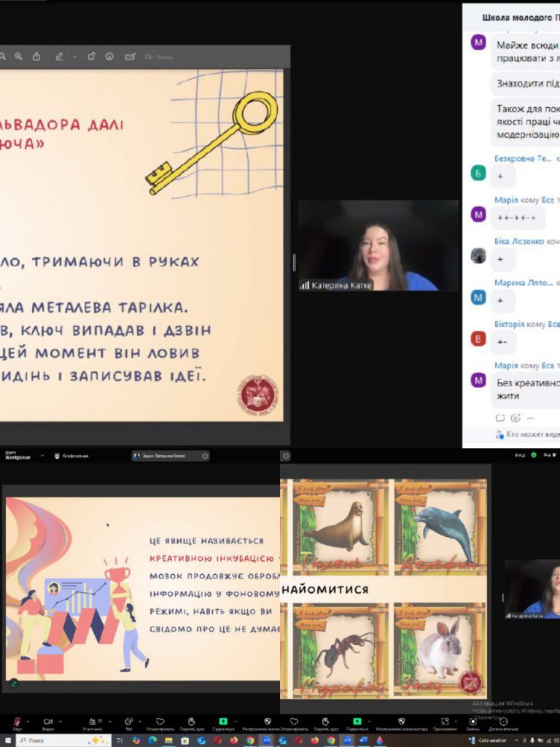
Task: Click Віка Лозенко's photo avatar
Action: (478, 256)
